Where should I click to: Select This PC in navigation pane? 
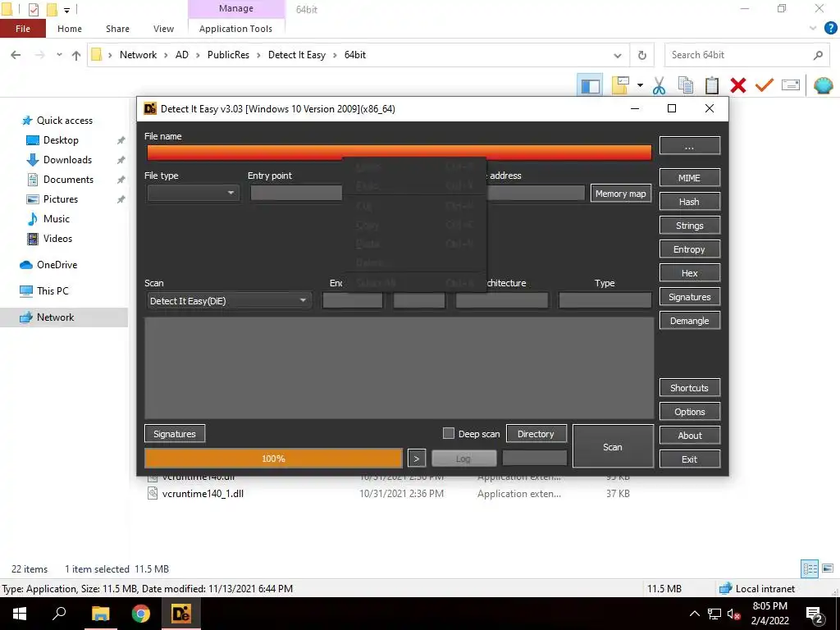pos(52,291)
